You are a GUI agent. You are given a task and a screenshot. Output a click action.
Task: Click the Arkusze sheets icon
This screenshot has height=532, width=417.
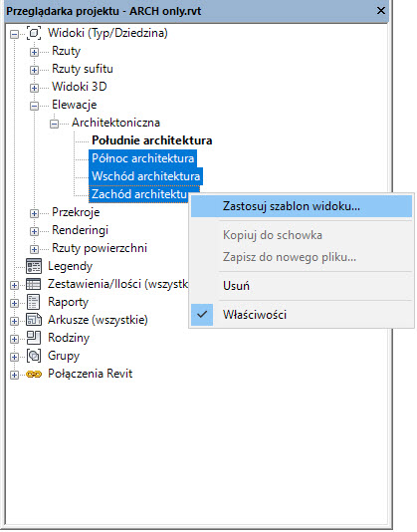(x=34, y=320)
